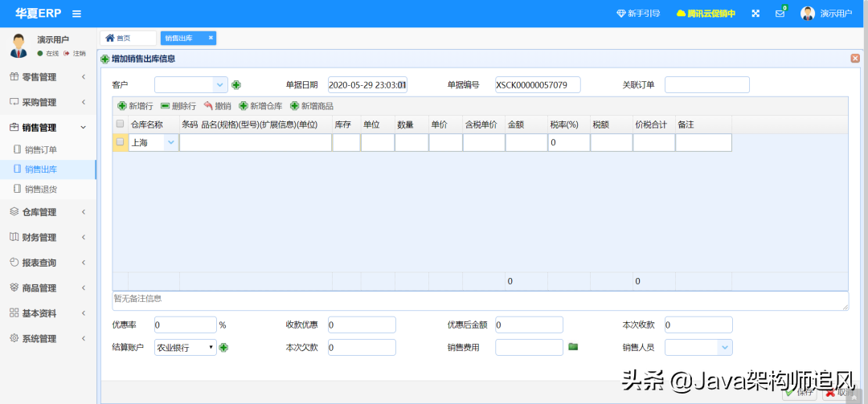Screen dimensions: 868x404
Task: Click the 价税合计 column header
Action: (x=654, y=125)
